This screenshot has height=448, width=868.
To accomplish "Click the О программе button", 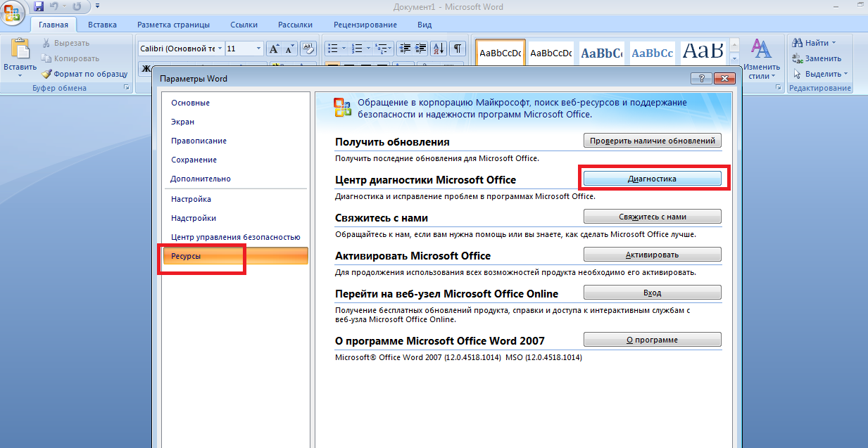I will click(653, 340).
